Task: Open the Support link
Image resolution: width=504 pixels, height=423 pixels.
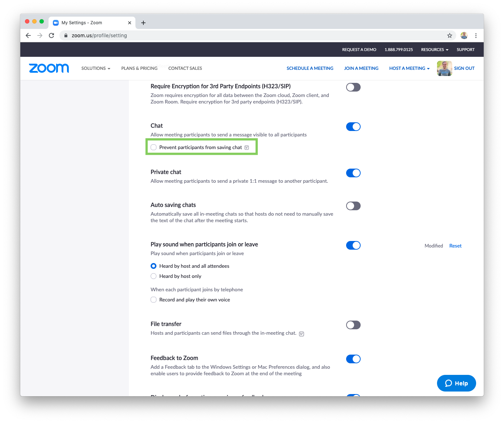Action: (466, 50)
